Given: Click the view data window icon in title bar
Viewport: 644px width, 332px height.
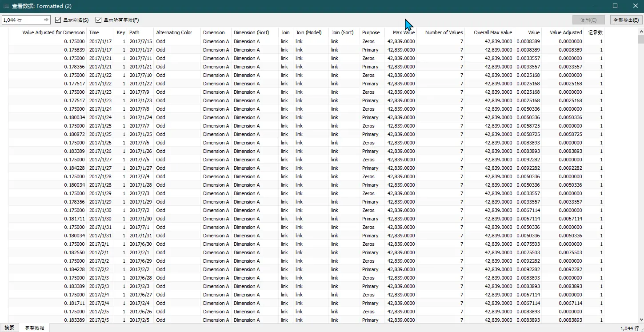Looking at the screenshot, I should pos(6,6).
